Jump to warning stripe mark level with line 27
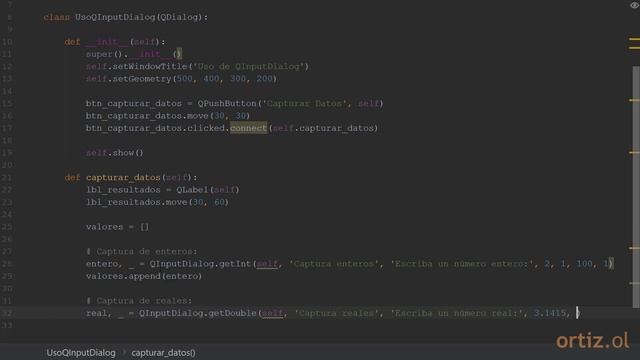The width and height of the screenshot is (640, 360). pyautogui.click(x=634, y=248)
